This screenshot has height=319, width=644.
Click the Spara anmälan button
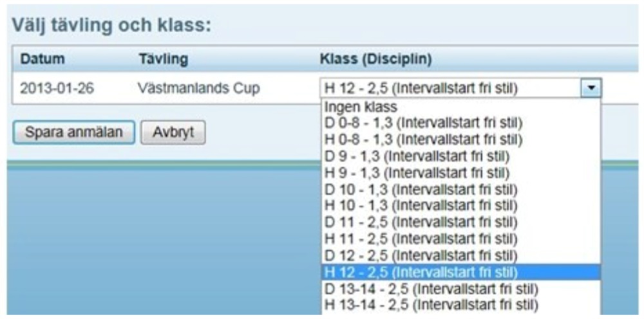(x=73, y=132)
